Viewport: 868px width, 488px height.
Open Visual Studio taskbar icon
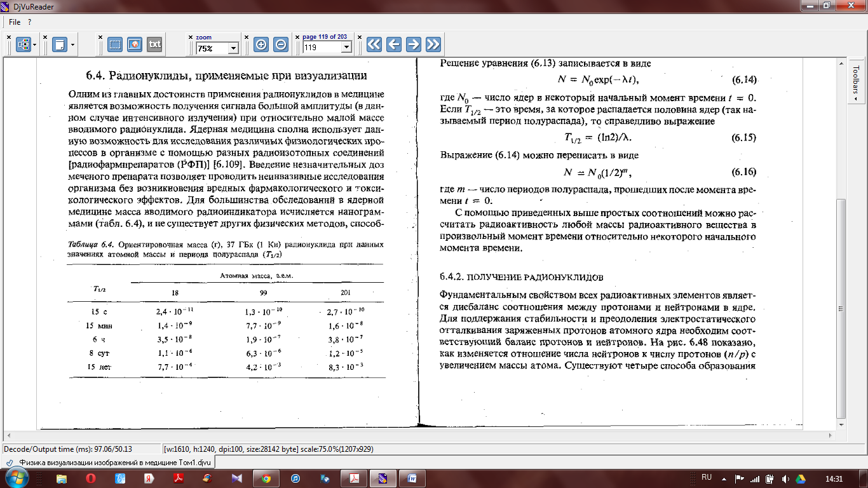click(236, 478)
